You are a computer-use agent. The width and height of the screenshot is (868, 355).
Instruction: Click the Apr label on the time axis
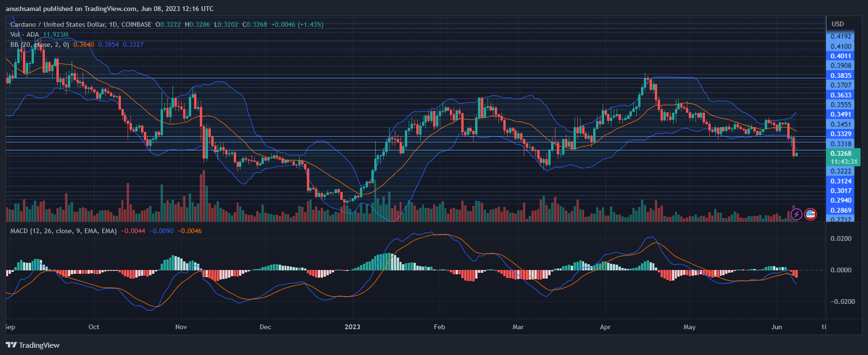(605, 327)
